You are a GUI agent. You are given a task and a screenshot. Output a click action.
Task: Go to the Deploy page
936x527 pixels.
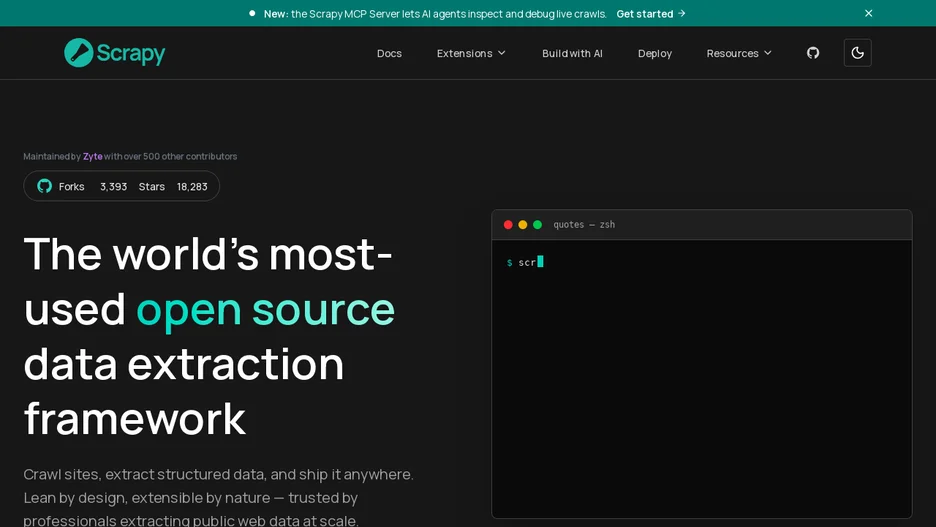(x=655, y=53)
